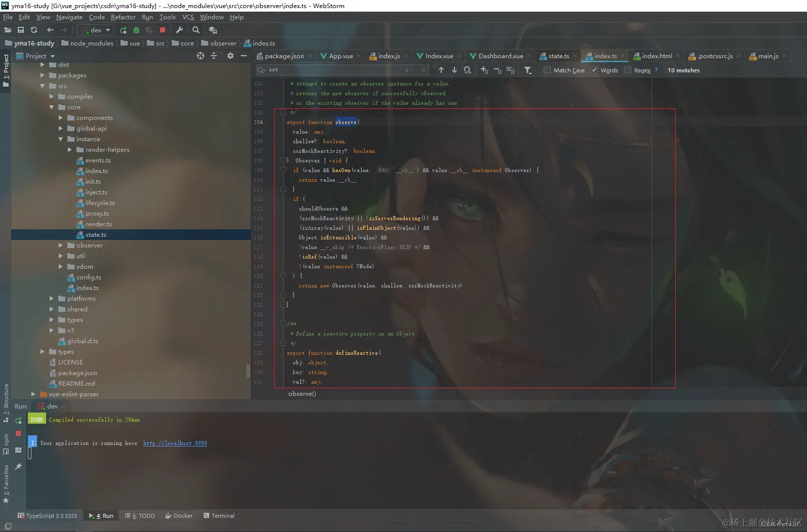Stop dev with Run panel red square
The image size is (807, 532).
coord(18,433)
